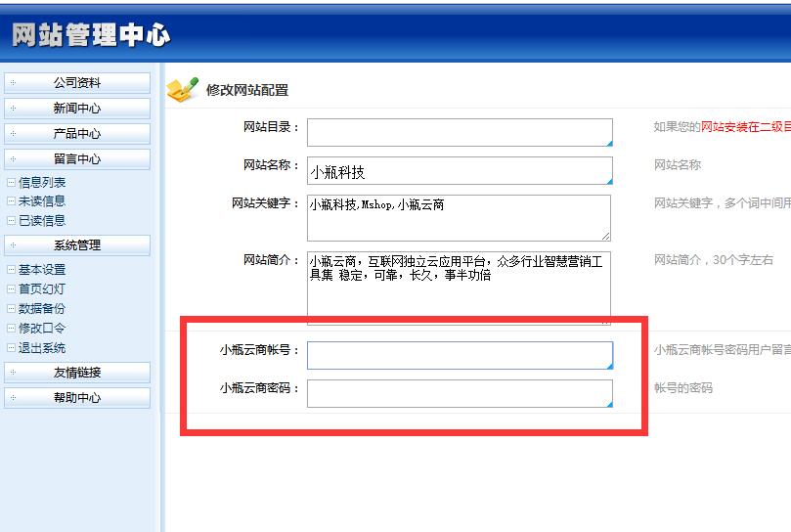Click the bullet icon beside 信息列表
Viewport: 791px width, 532px height.
11,182
